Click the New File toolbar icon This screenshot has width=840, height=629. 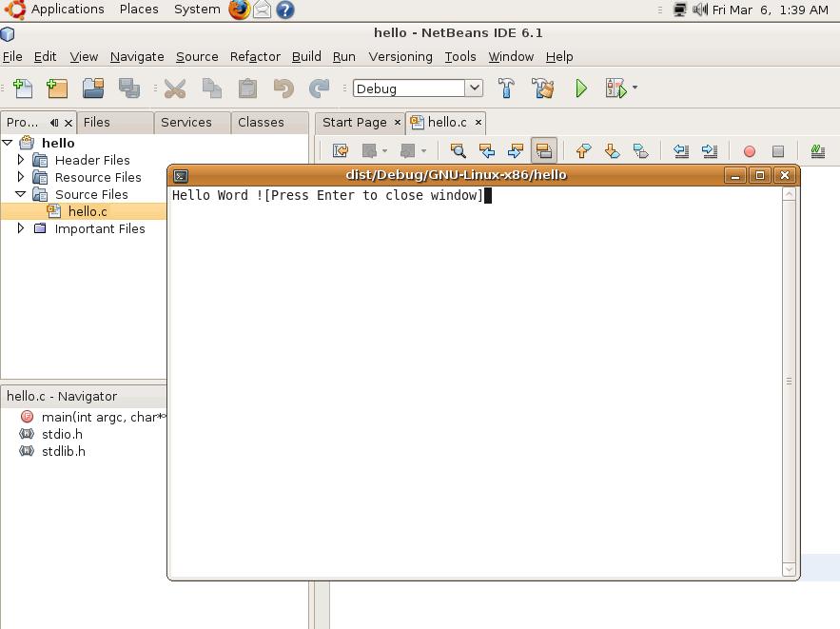[23, 88]
